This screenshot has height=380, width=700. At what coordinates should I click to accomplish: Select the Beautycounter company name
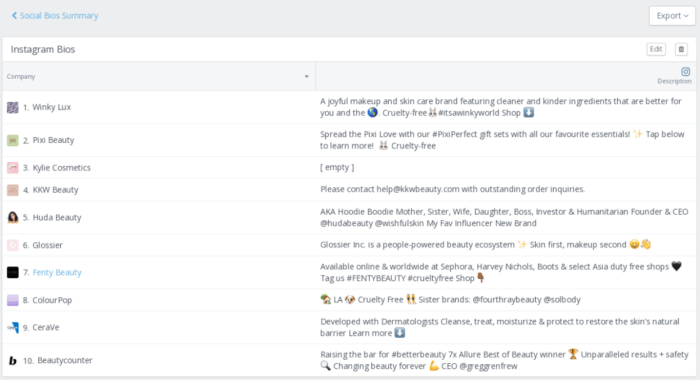[x=65, y=360]
